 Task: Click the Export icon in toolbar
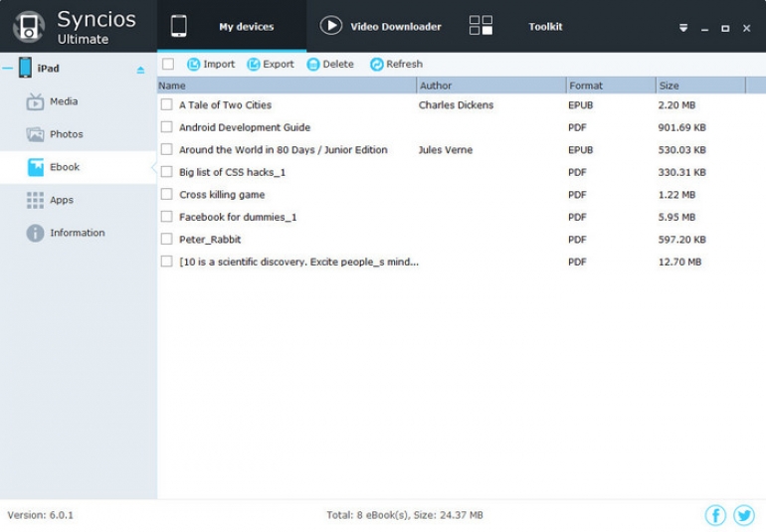[x=254, y=65]
